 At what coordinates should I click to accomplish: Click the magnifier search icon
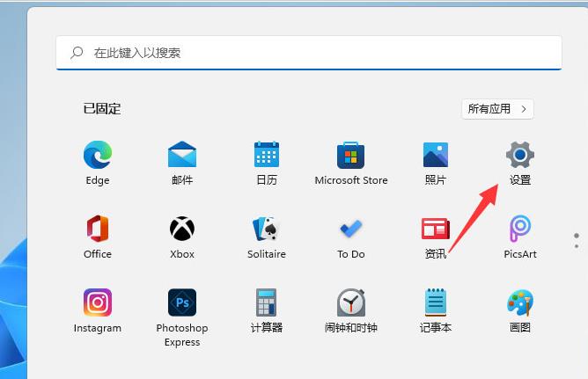pos(77,53)
